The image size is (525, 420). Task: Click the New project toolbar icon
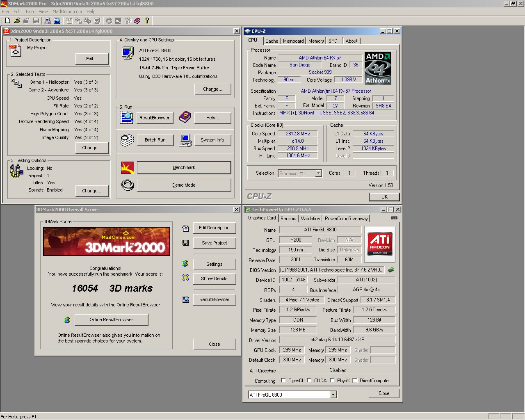[7, 21]
